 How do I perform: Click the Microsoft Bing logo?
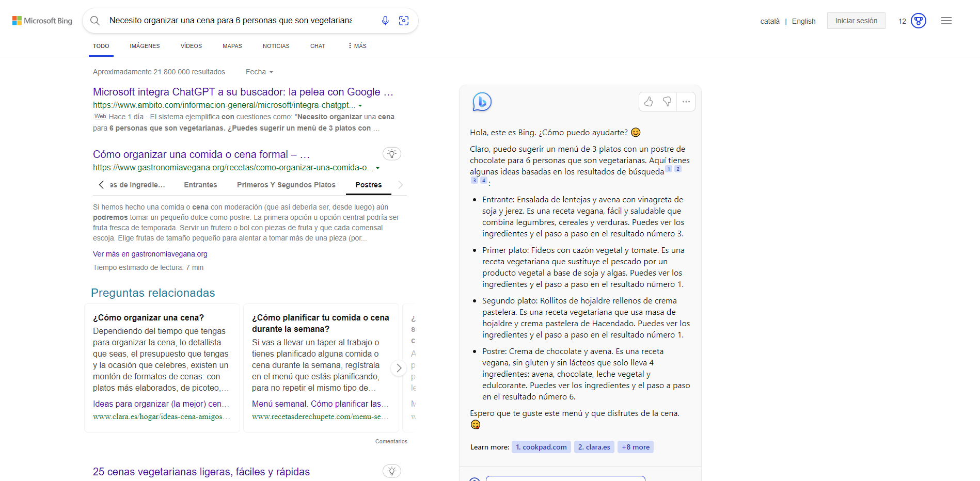point(42,21)
